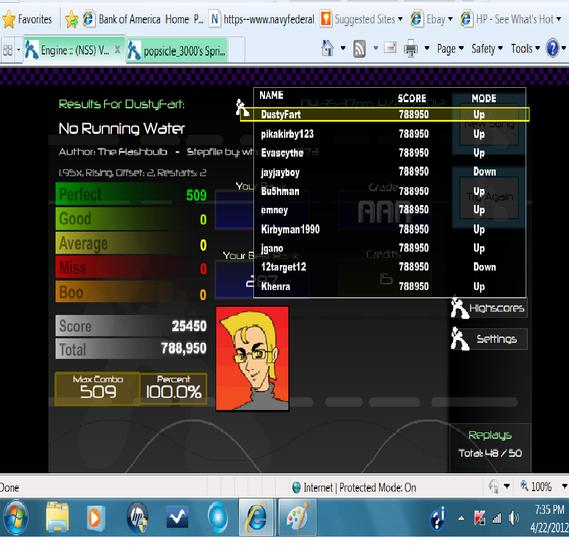Show hidden tray icons arrow

[x=461, y=518]
